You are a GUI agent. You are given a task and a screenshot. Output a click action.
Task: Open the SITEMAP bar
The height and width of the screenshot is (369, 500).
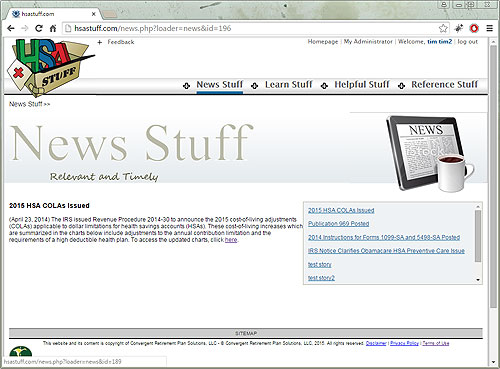[246, 333]
